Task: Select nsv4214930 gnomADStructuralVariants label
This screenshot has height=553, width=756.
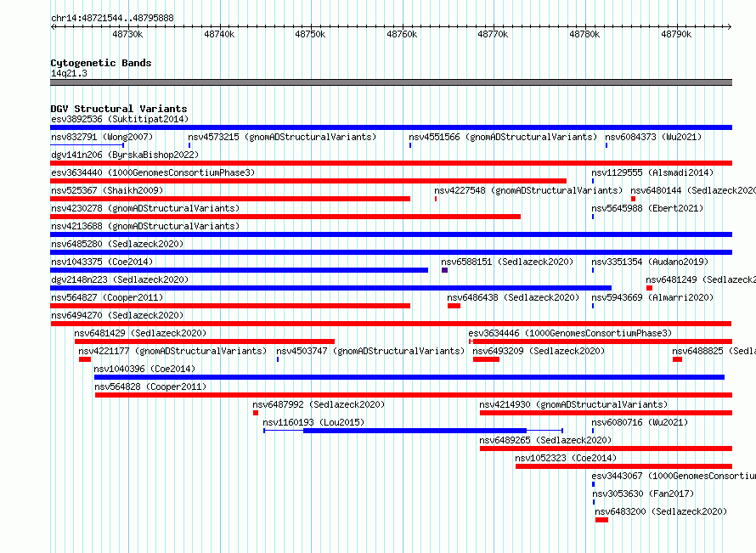Action: (573, 404)
